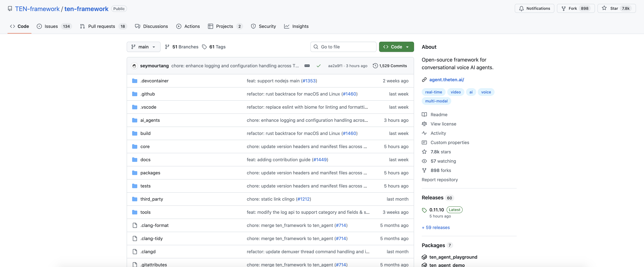Click the agent.theten.ai website link

pos(446,80)
